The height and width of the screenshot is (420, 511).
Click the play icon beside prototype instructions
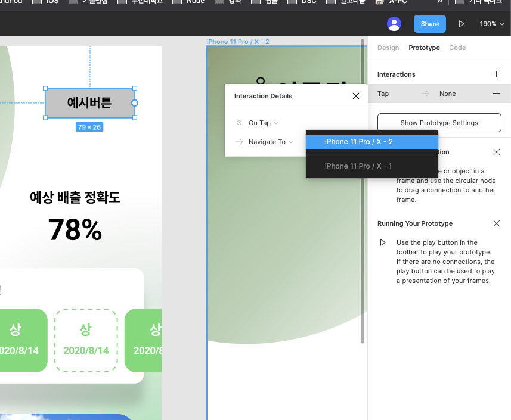point(383,242)
